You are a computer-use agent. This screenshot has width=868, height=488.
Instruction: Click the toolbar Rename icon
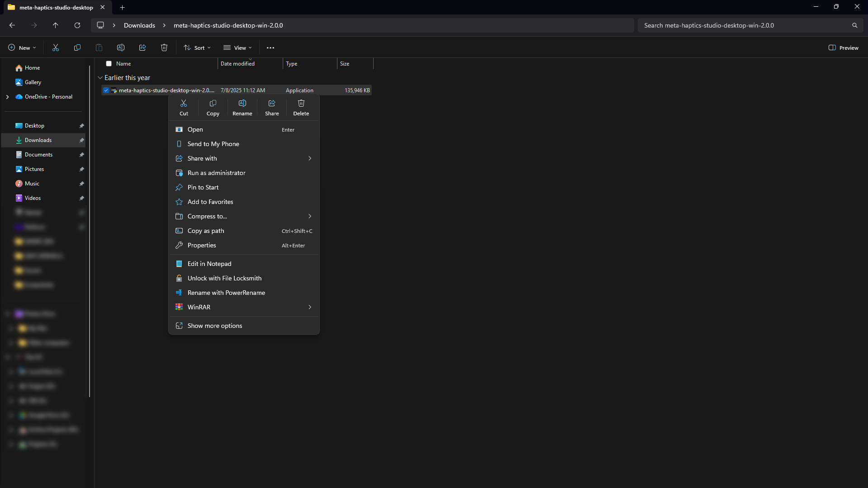tap(121, 47)
